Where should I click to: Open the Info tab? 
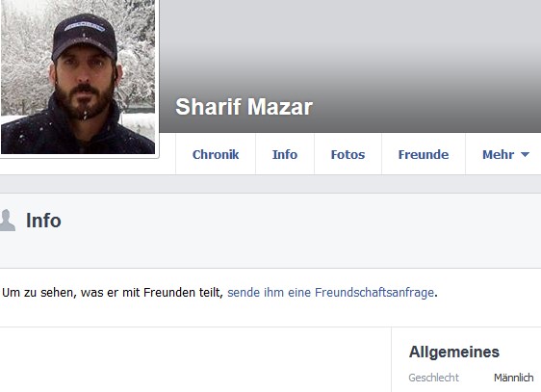(285, 154)
